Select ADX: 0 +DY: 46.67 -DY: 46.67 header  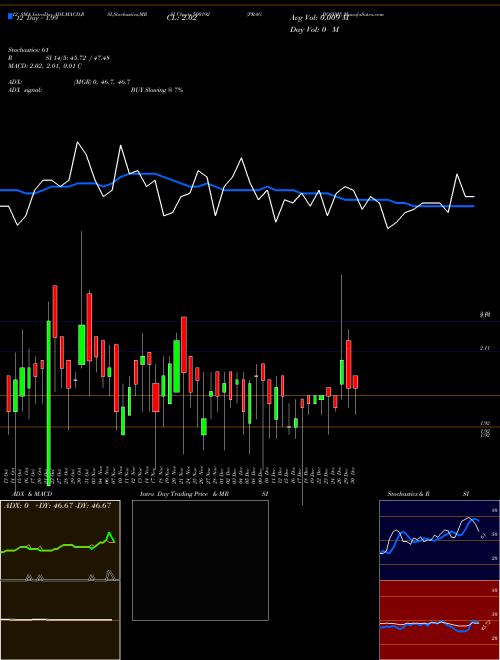coord(57,506)
